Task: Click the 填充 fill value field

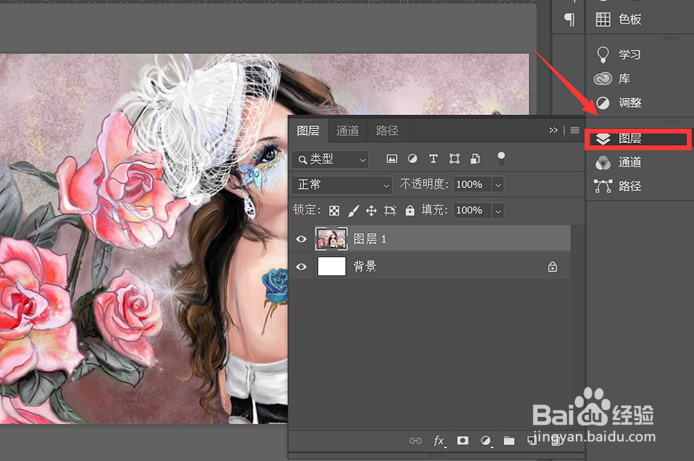Action: click(472, 210)
